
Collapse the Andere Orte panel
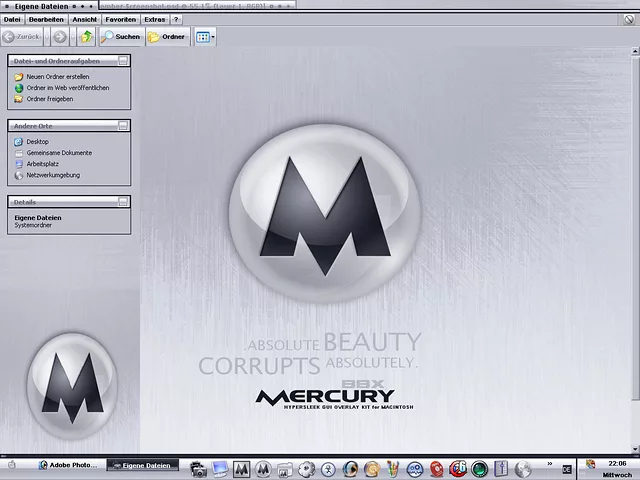(122, 126)
